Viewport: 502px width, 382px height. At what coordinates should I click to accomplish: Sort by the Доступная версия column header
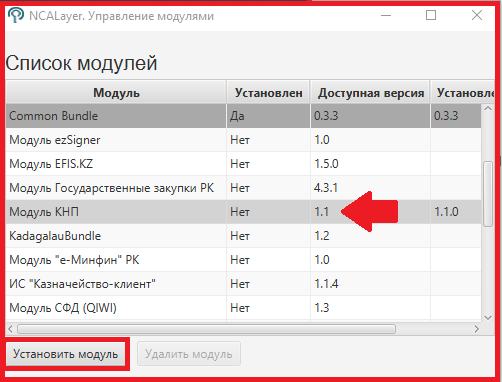coord(370,93)
